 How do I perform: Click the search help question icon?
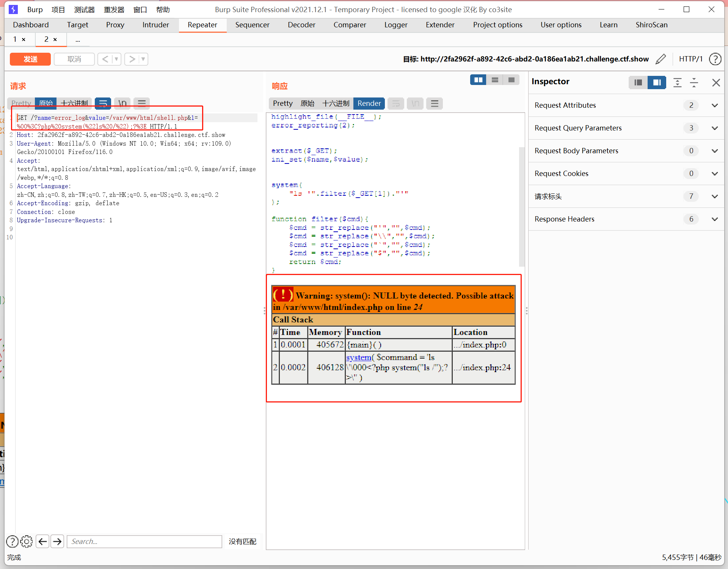coord(13,541)
